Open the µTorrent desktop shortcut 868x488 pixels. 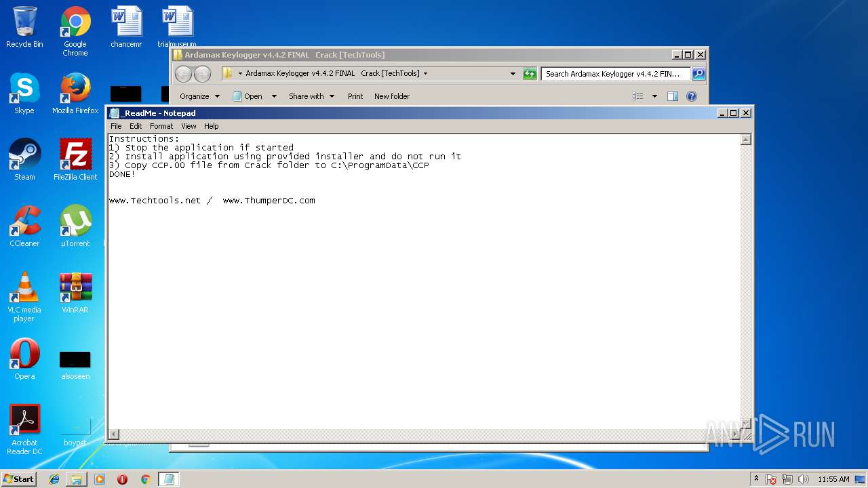click(x=75, y=226)
